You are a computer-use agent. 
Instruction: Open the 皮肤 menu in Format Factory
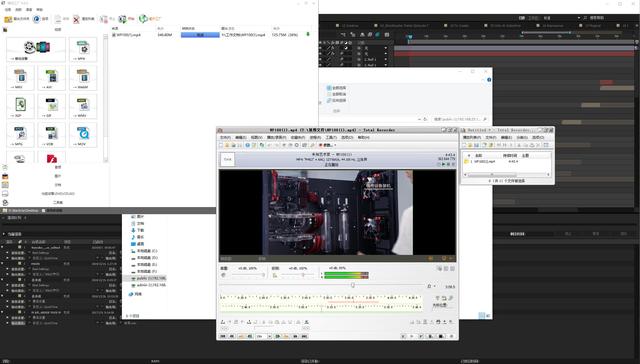click(18, 9)
